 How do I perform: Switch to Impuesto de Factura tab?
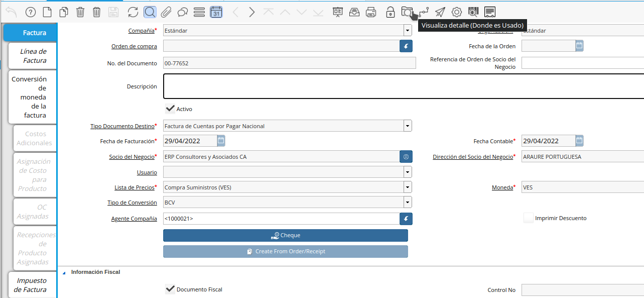[x=33, y=285]
